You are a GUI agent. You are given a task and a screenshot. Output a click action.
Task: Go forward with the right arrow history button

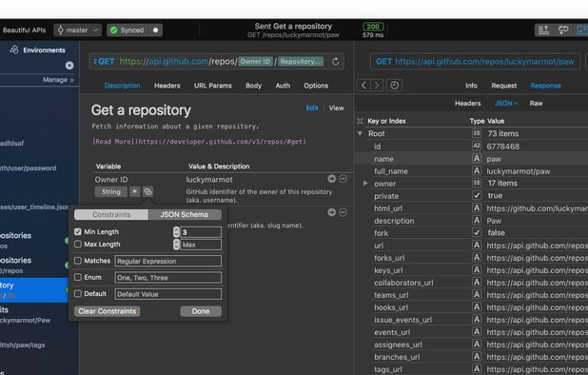point(377,86)
